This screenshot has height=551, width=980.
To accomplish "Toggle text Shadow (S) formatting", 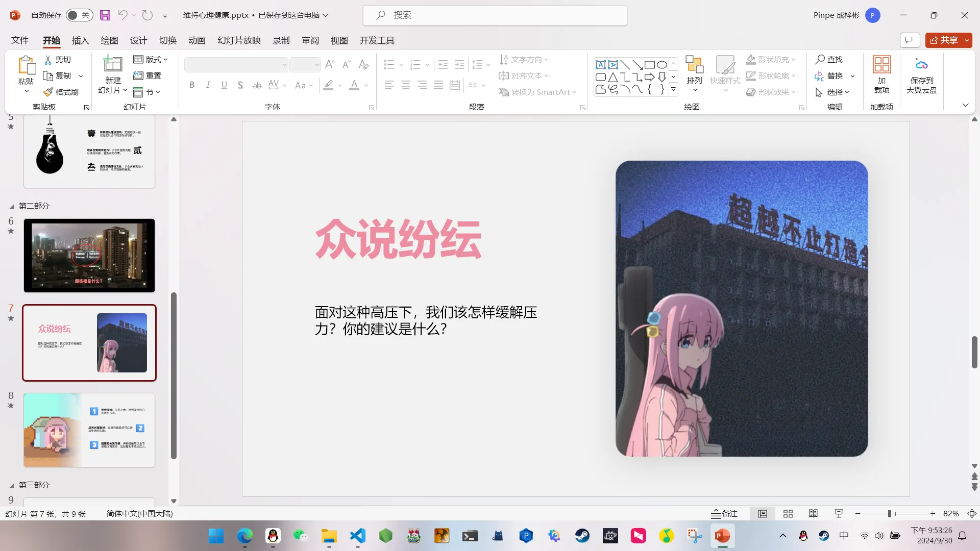I will tap(240, 85).
